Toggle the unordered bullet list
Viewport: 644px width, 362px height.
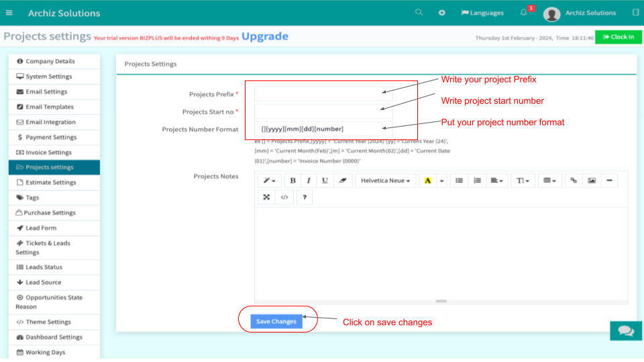coord(460,180)
